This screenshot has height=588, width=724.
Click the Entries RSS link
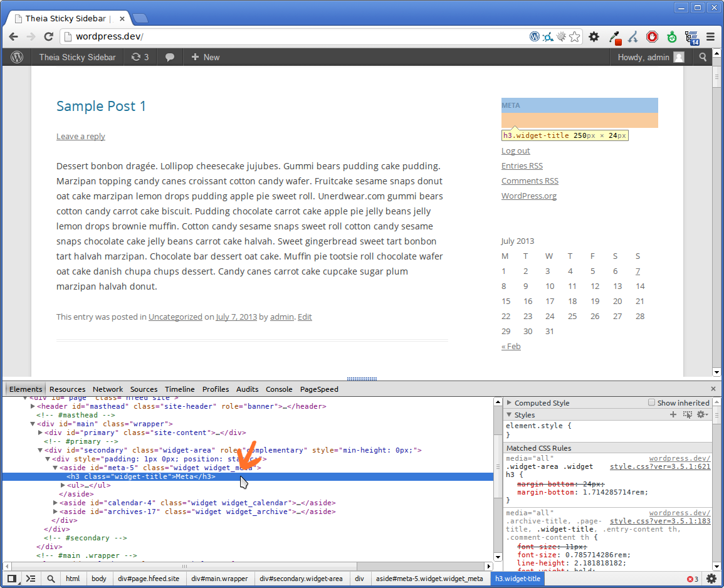pyautogui.click(x=522, y=165)
